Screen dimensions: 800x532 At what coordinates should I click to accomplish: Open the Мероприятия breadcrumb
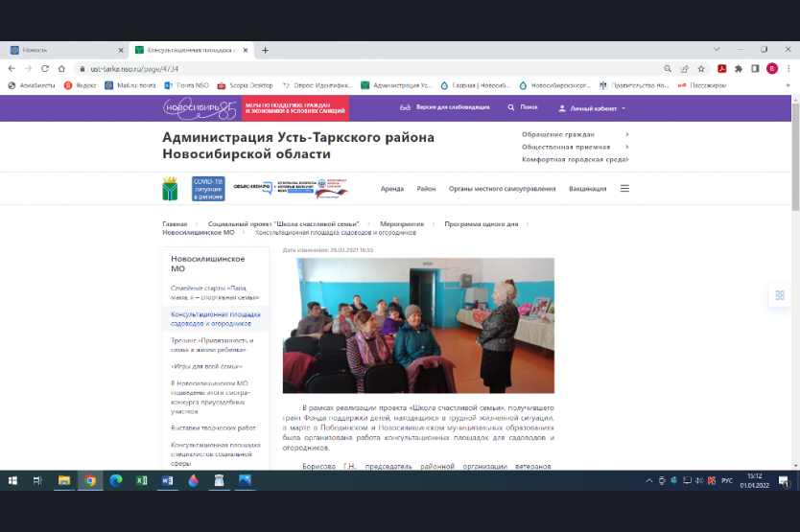pos(402,224)
